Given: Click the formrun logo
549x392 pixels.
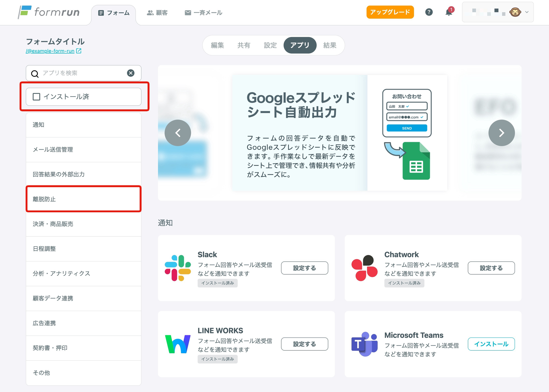Looking at the screenshot, I should pyautogui.click(x=49, y=12).
